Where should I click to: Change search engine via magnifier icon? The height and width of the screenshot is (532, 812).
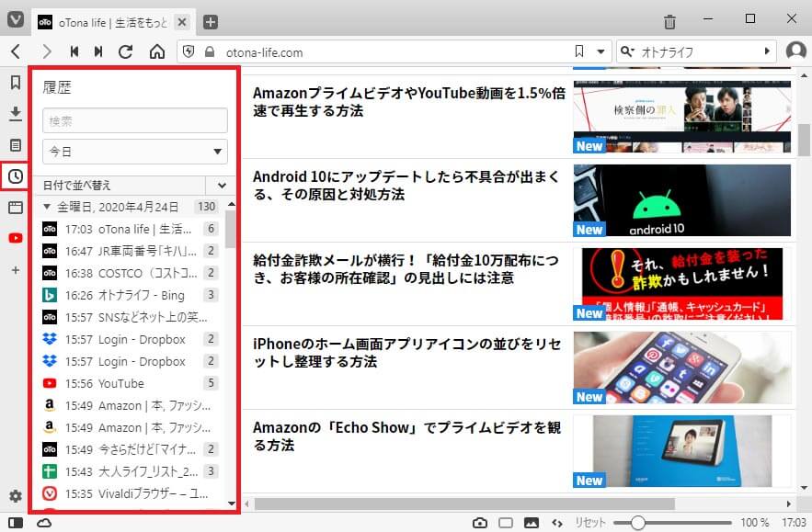tap(627, 51)
